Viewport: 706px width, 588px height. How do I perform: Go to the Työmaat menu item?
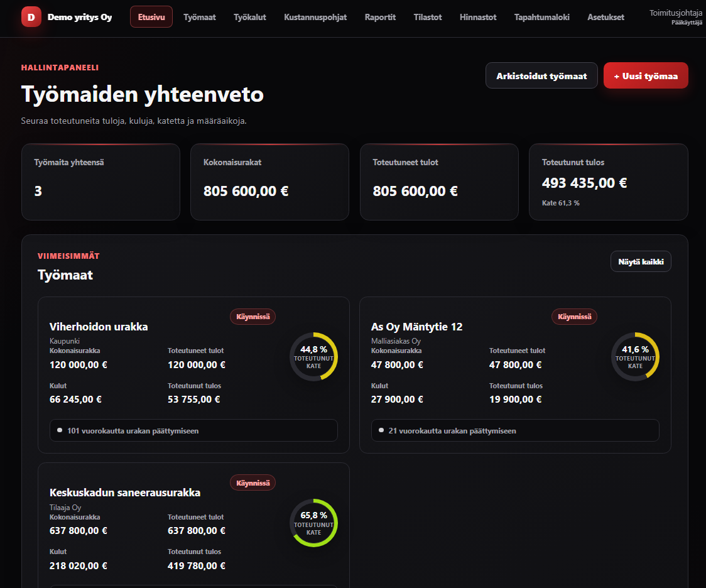pyautogui.click(x=200, y=17)
